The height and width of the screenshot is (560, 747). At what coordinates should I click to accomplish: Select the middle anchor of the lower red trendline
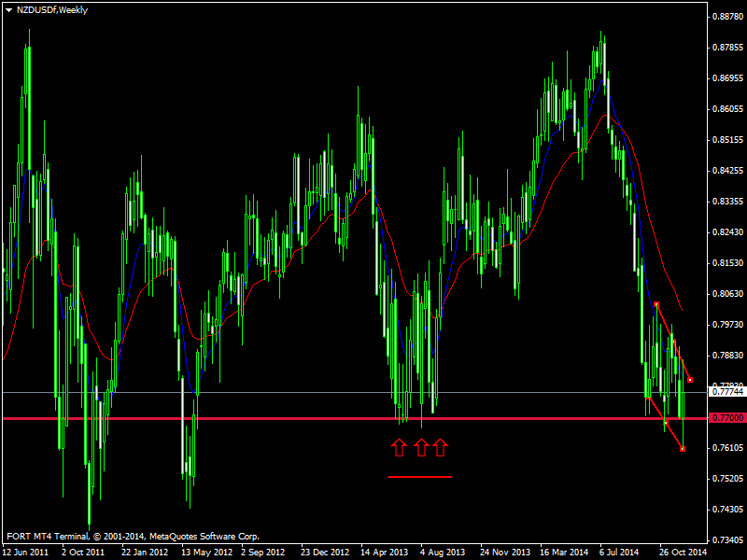(666, 423)
